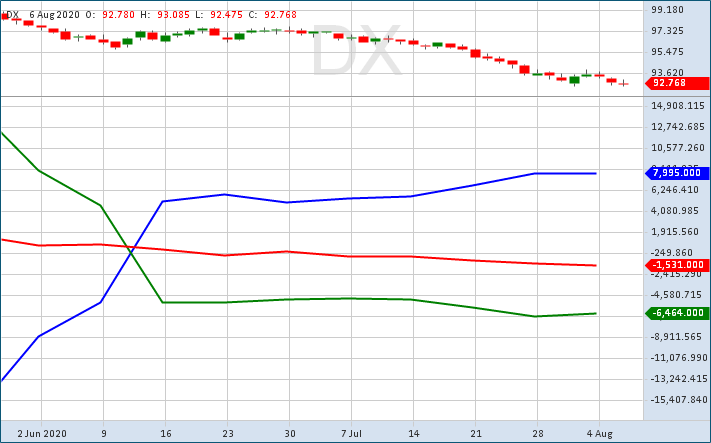711x443 pixels.
Task: Click the '30' date axis label
Action: click(x=290, y=433)
